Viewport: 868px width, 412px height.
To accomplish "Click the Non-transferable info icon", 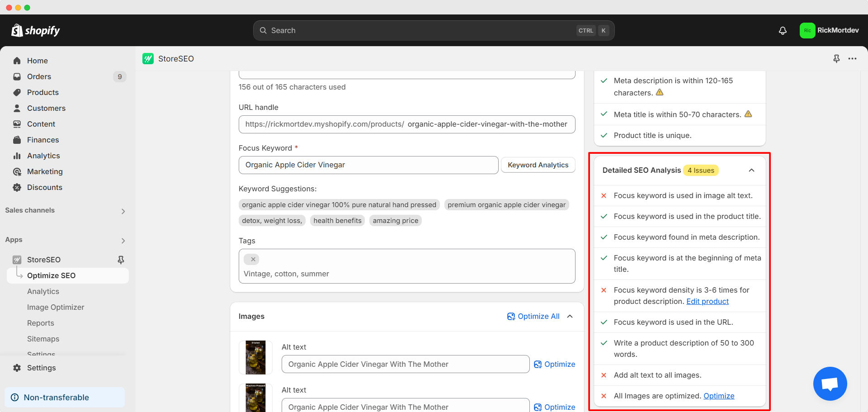I will point(14,398).
